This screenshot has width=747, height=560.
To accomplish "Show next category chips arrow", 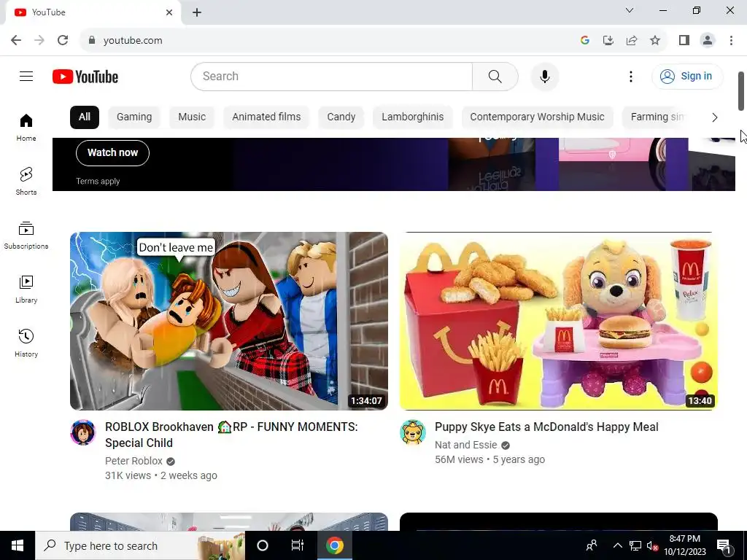I will pos(714,117).
